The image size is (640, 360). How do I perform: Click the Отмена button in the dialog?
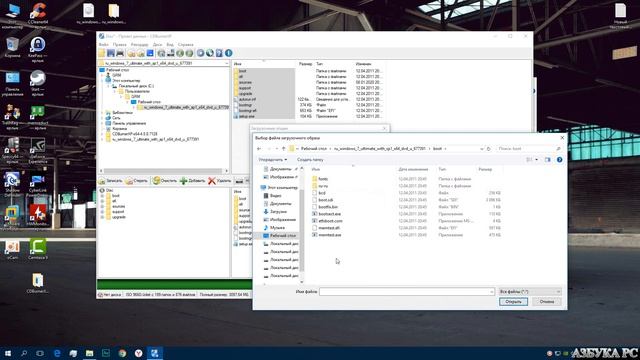click(x=547, y=302)
